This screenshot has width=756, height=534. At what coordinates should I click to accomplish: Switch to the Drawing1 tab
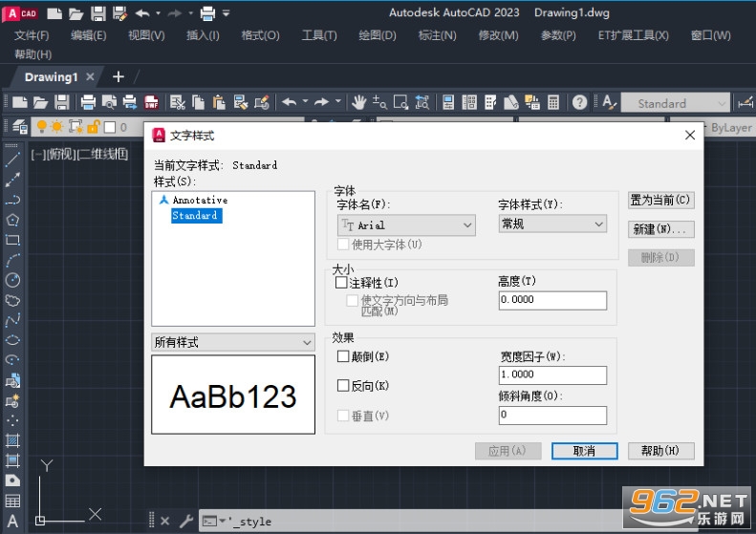pos(51,77)
